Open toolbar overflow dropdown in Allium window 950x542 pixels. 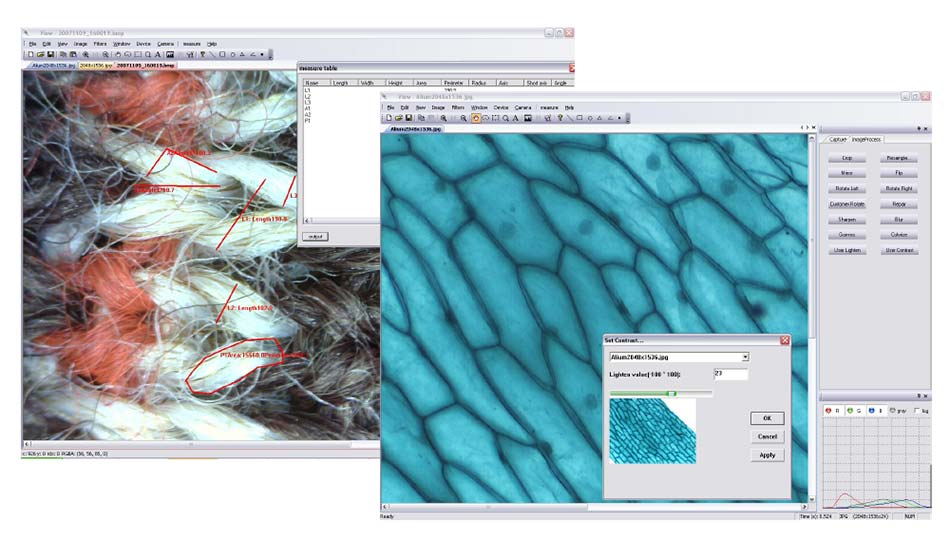[628, 118]
